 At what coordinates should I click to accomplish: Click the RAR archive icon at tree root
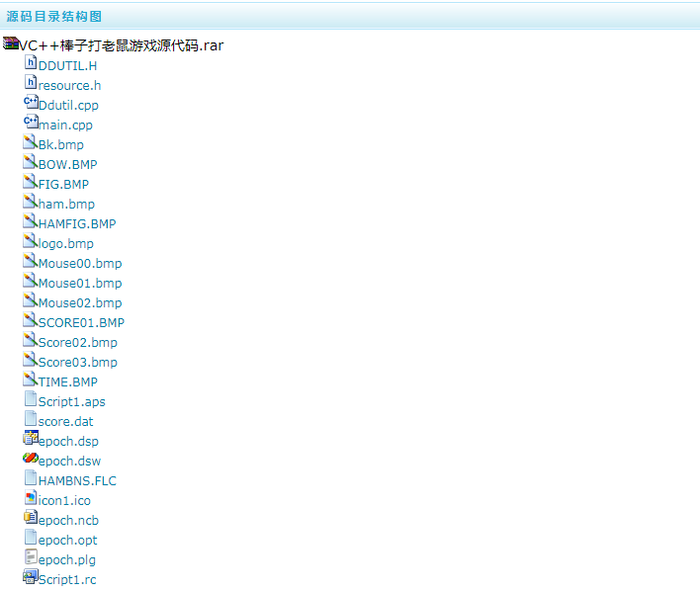tap(11, 44)
